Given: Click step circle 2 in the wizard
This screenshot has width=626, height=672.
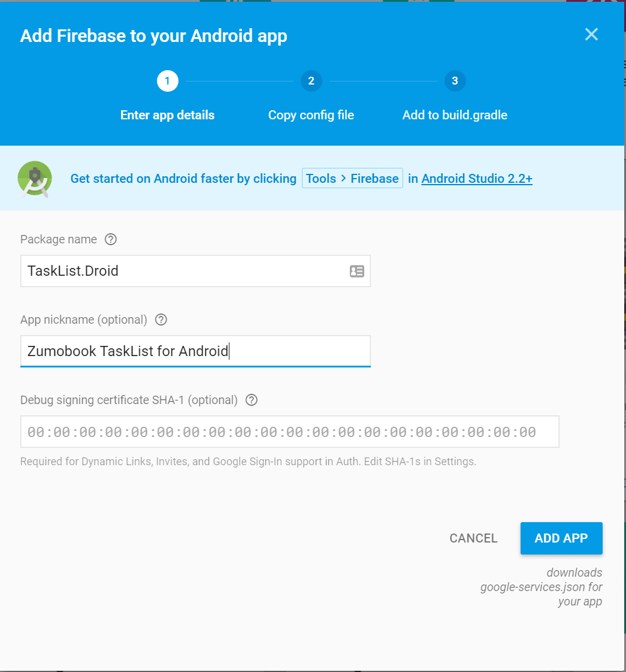Looking at the screenshot, I should [x=311, y=81].
